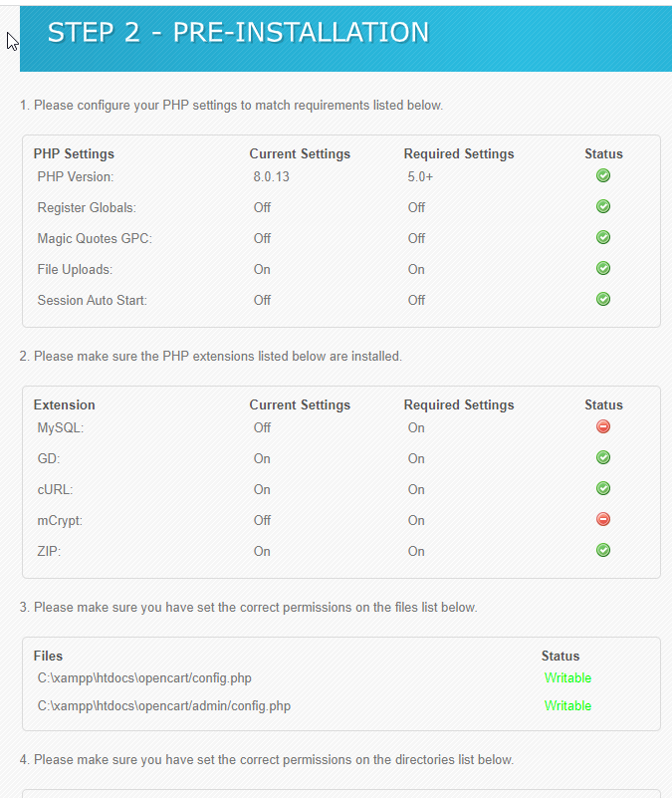Click the GD extension green check icon
The width and height of the screenshot is (672, 798).
pos(603,457)
